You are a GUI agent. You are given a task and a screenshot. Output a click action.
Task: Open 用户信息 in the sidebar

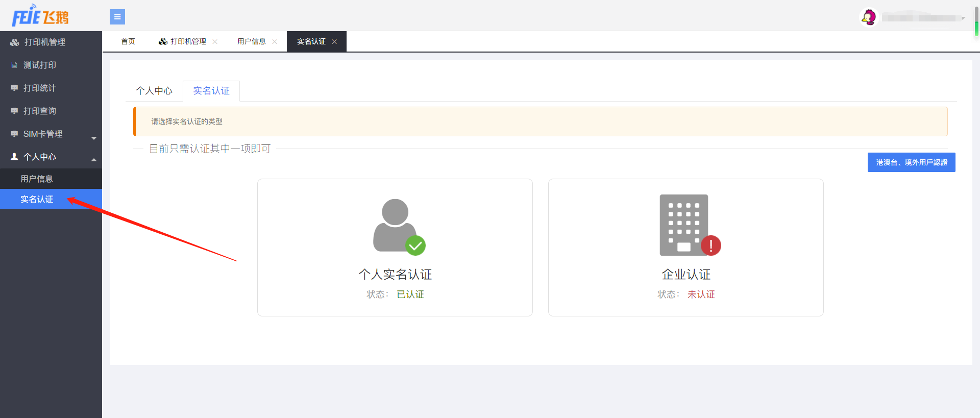coord(37,179)
